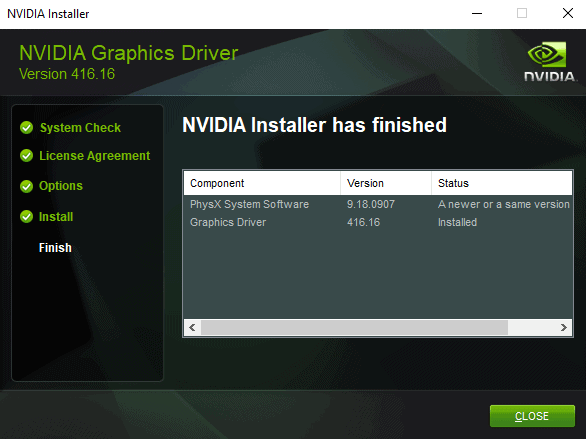Select the System Check step
The height and width of the screenshot is (439, 586).
[x=80, y=128]
